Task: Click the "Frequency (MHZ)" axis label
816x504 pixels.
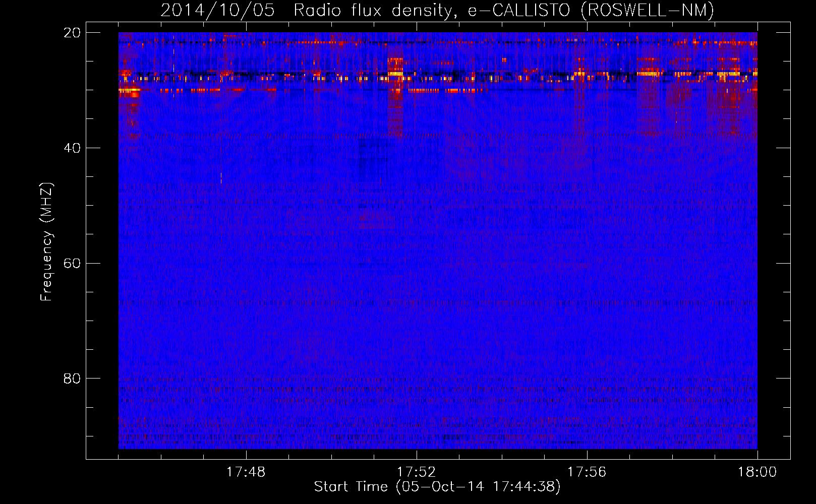Action: point(46,242)
